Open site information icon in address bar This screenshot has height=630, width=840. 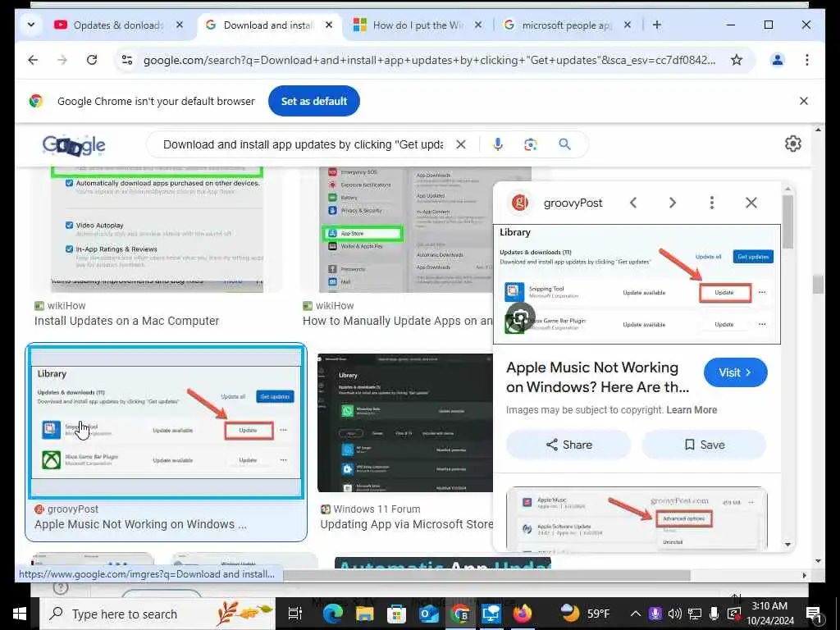[127, 60]
